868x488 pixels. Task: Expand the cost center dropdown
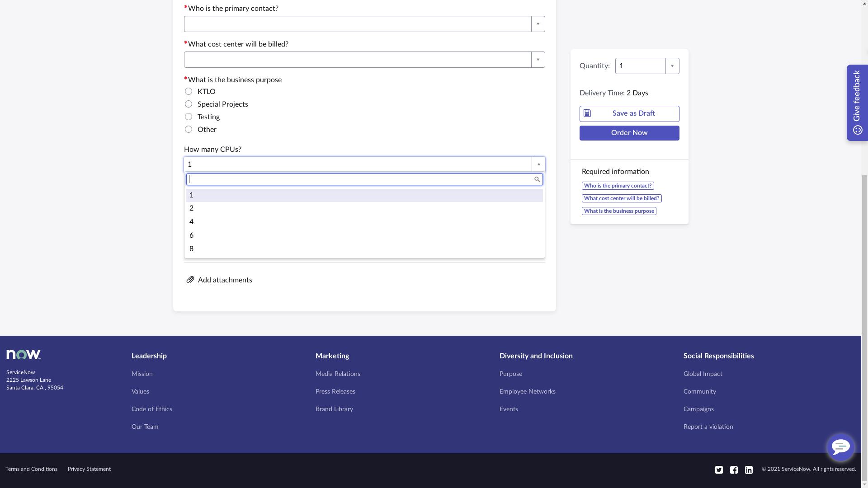coord(538,60)
